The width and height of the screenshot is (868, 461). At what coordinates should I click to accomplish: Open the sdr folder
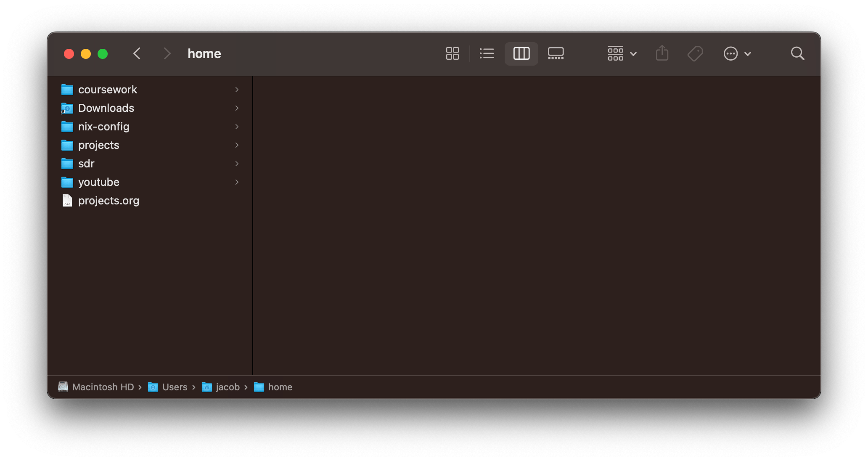pyautogui.click(x=86, y=164)
